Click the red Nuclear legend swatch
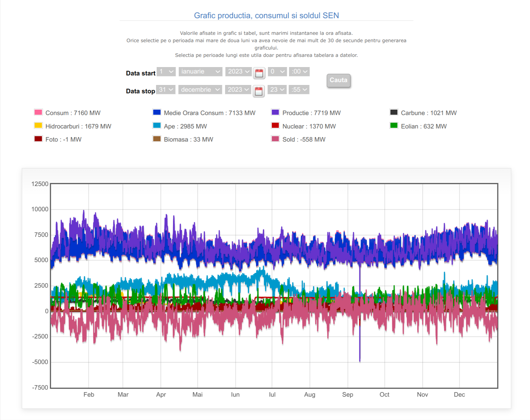 click(275, 126)
